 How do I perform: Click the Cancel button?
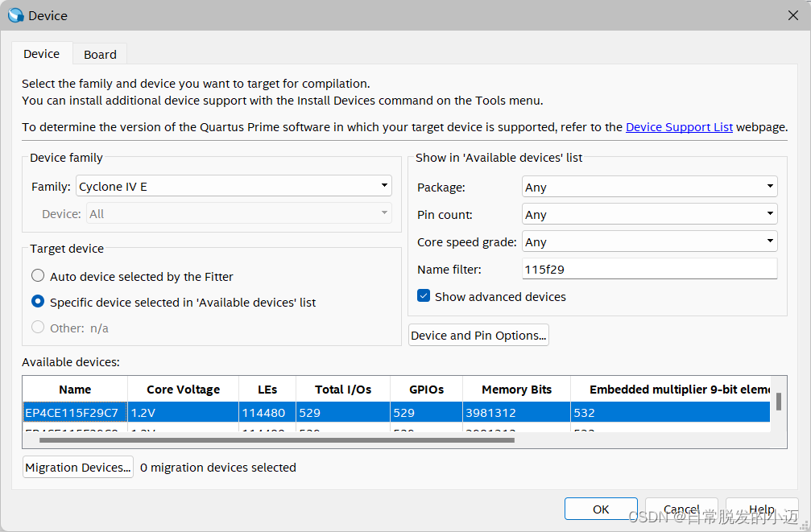(681, 509)
